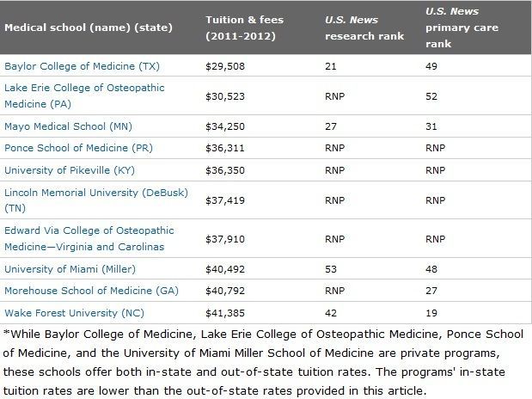Viewport: 532px width, 399px height.
Task: Click the footnote paragraph about in-state tuition
Action: [x=265, y=361]
